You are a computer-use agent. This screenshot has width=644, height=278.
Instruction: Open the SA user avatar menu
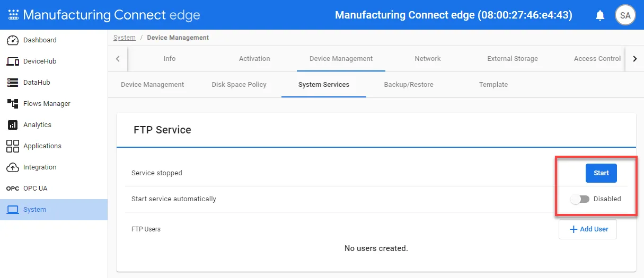click(x=625, y=15)
